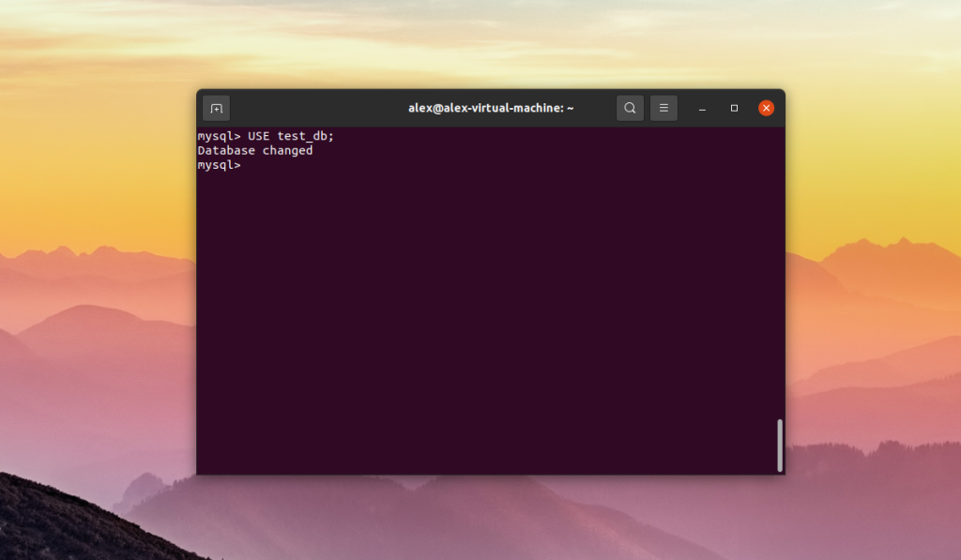Place cursor at the empty mysql> prompt
The image size is (961, 560).
point(219,165)
